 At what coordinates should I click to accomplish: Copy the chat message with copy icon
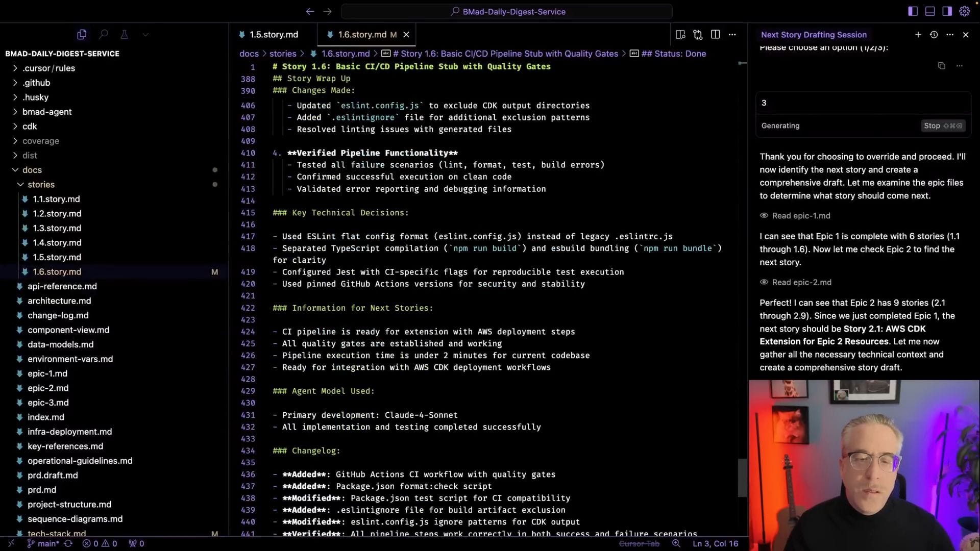[x=941, y=66]
